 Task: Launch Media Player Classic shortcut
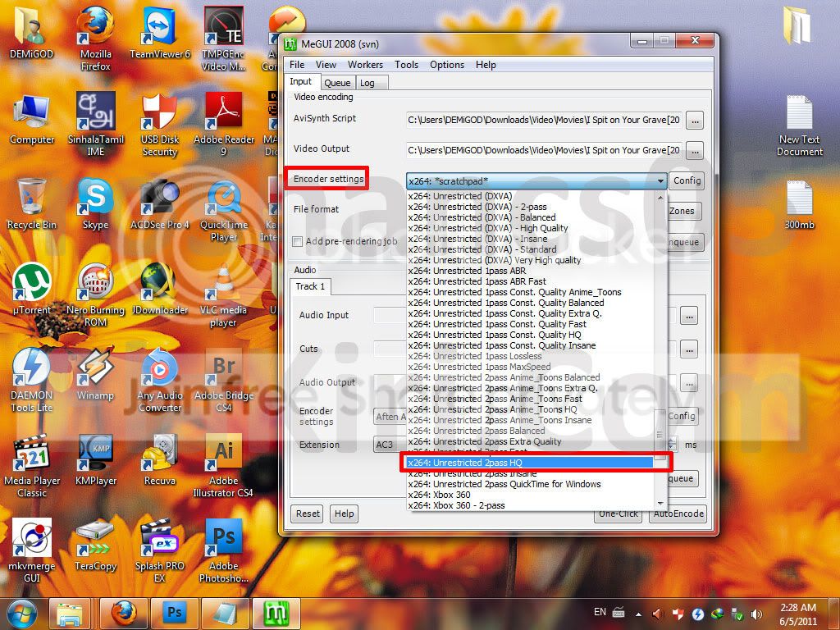click(x=32, y=465)
